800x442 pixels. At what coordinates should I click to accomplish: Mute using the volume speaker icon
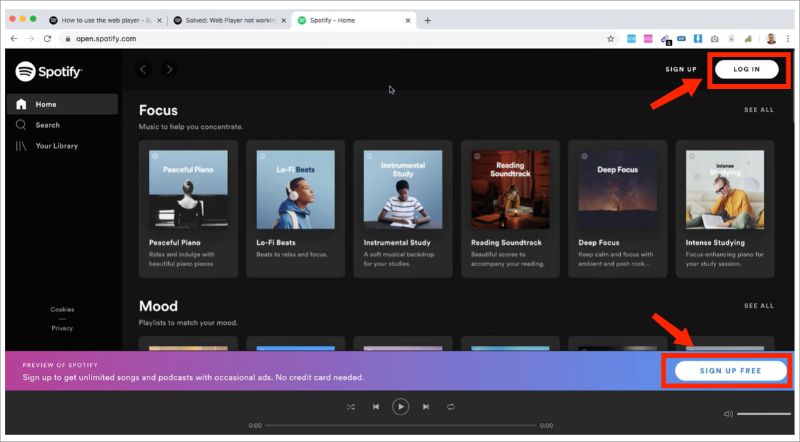click(728, 414)
